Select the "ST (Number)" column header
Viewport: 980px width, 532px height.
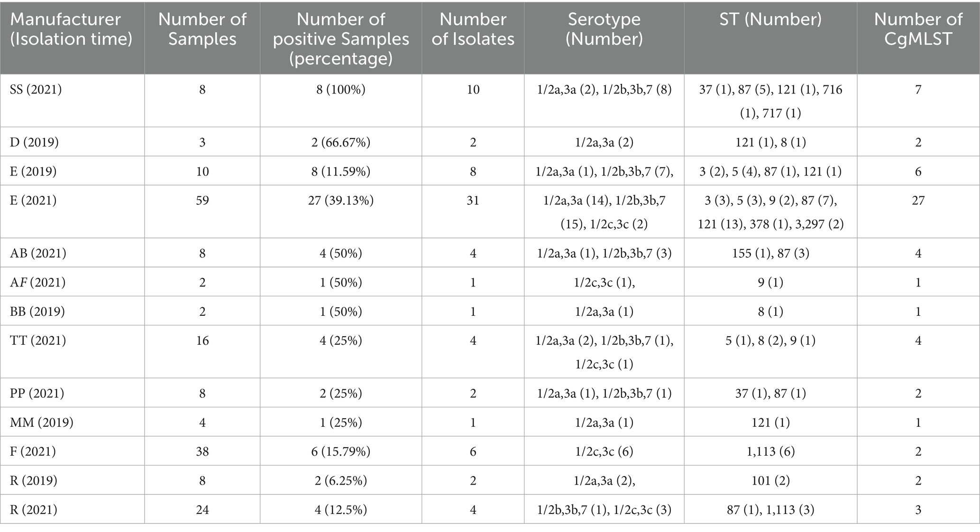click(x=770, y=19)
